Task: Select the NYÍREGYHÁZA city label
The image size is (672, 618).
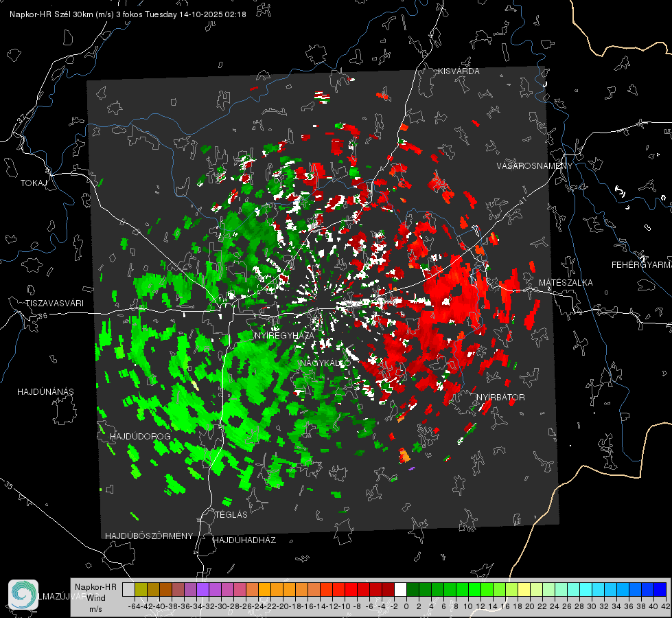Action: (x=284, y=335)
